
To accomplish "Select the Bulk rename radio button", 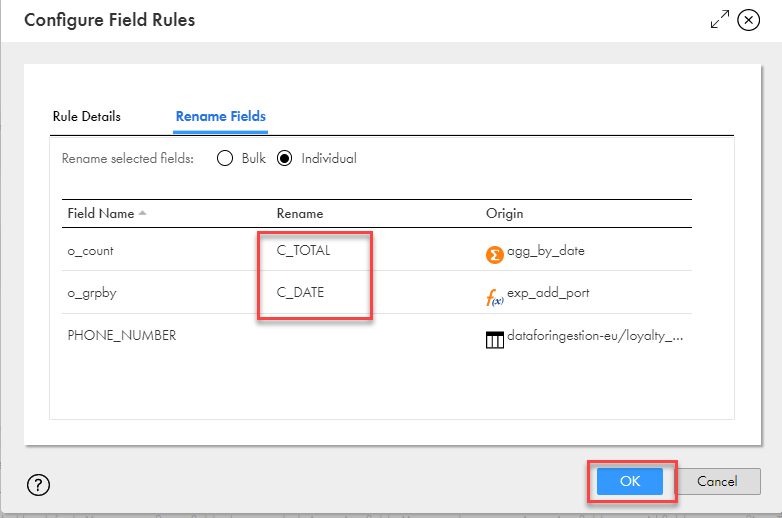I will 225,158.
